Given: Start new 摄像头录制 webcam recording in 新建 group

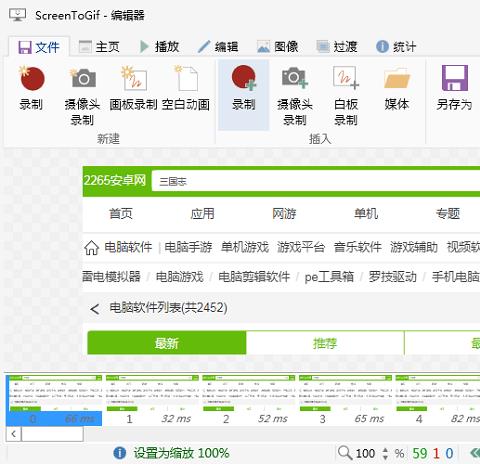Looking at the screenshot, I should pos(82,96).
